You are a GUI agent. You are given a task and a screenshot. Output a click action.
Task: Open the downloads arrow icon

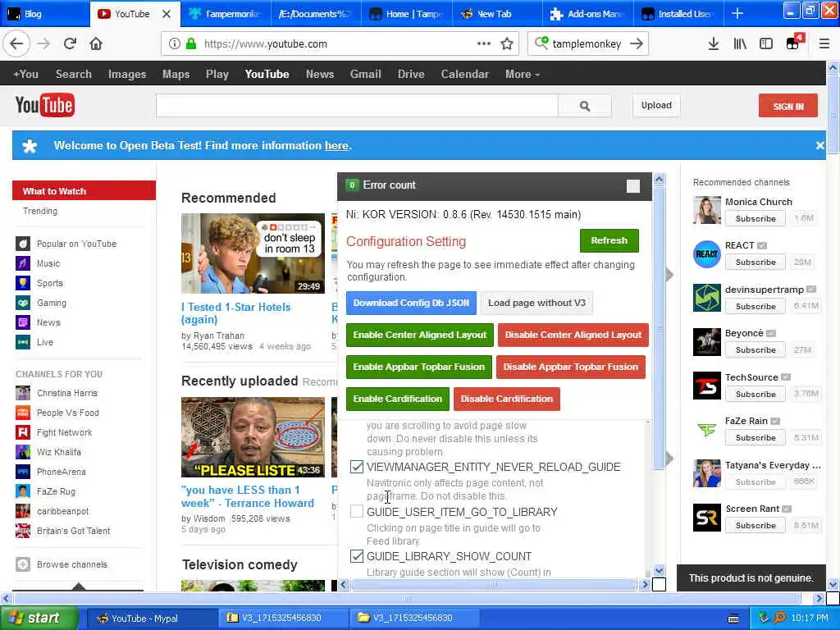coord(713,43)
